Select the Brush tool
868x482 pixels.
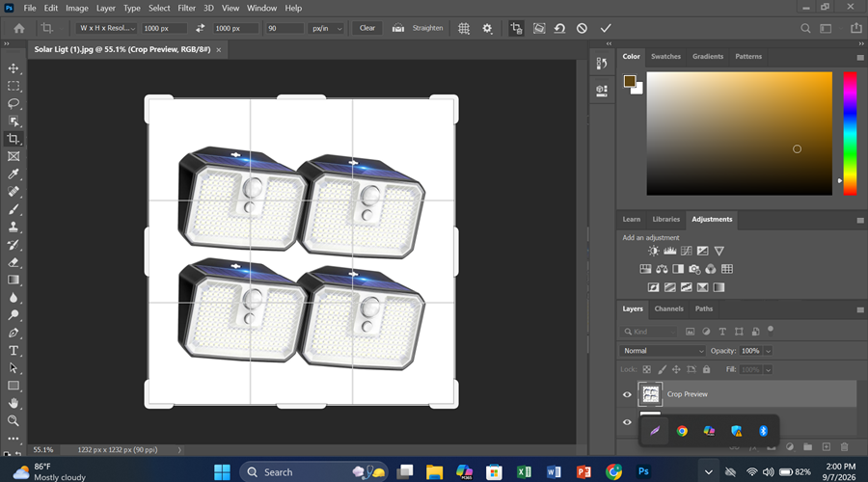14,210
